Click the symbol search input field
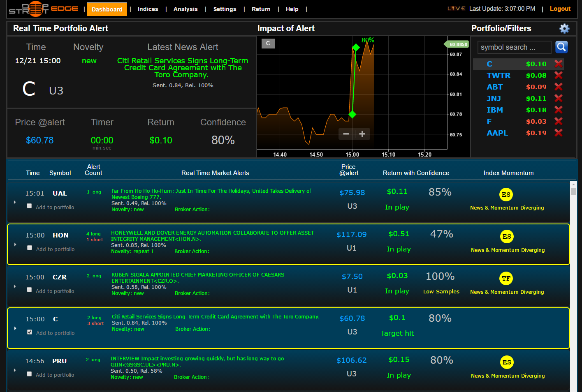This screenshot has width=582, height=392. pyautogui.click(x=514, y=47)
